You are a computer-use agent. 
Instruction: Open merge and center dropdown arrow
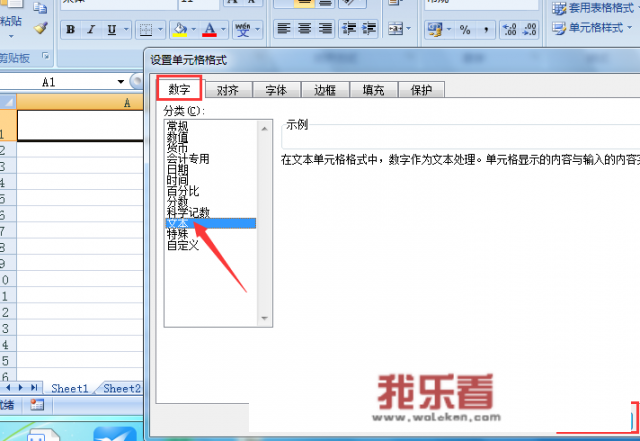point(409,29)
